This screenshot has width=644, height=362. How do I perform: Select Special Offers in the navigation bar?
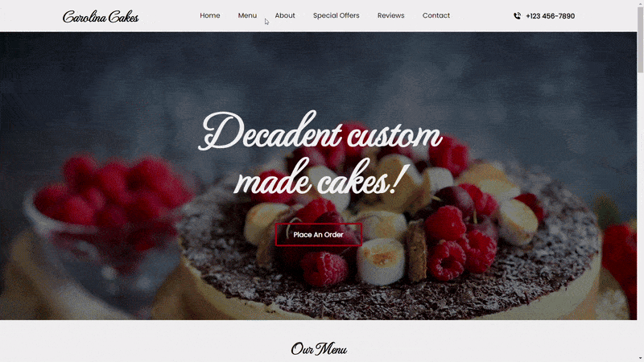point(336,15)
